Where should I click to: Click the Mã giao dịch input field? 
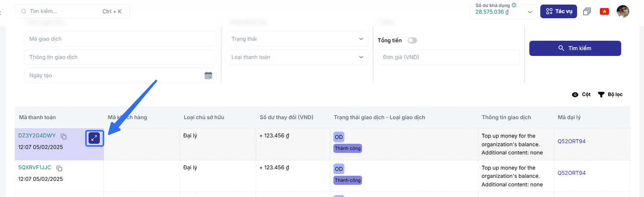120,39
